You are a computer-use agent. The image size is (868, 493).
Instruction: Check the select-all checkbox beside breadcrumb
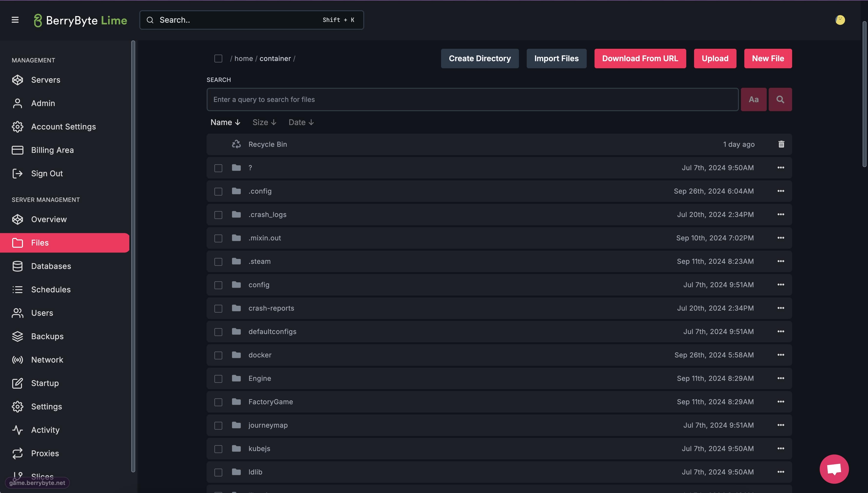click(218, 59)
